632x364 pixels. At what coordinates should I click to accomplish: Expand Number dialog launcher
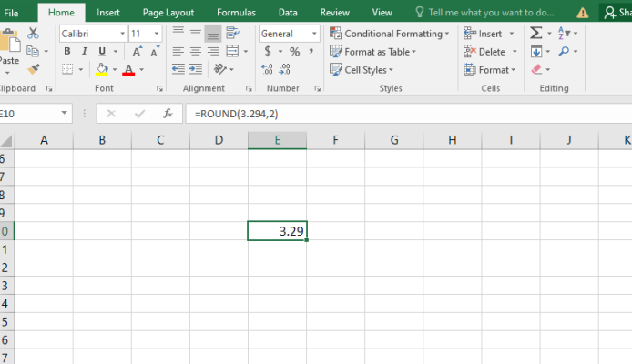point(318,88)
